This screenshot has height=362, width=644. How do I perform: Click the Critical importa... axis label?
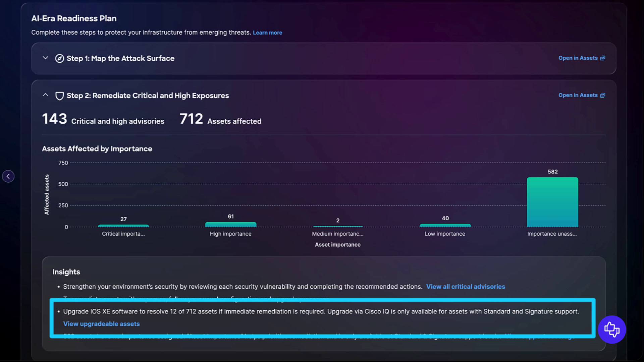pos(123,234)
